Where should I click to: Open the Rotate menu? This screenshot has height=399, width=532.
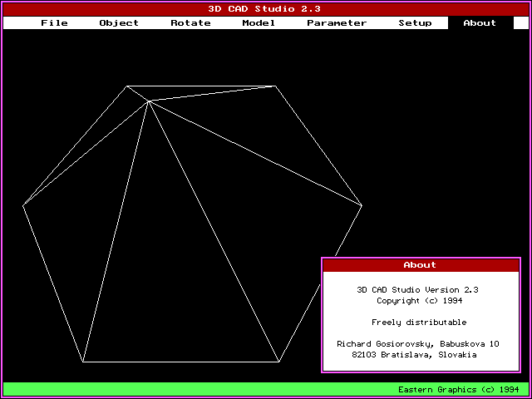coord(190,23)
